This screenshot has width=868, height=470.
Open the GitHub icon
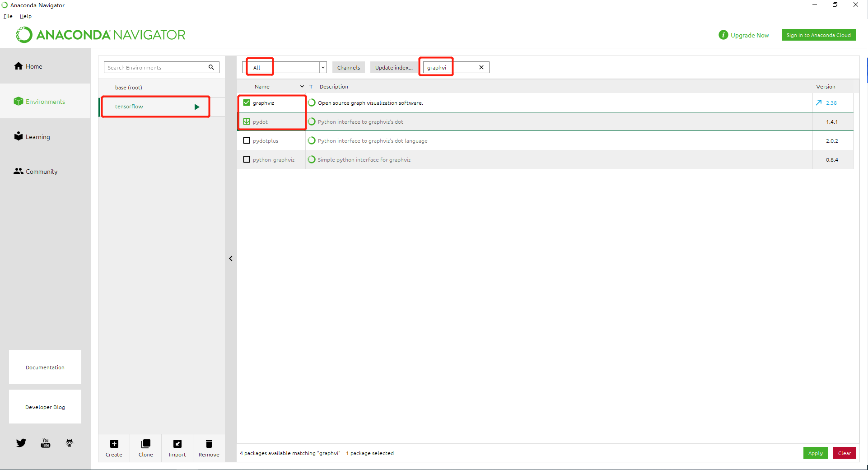(x=69, y=443)
